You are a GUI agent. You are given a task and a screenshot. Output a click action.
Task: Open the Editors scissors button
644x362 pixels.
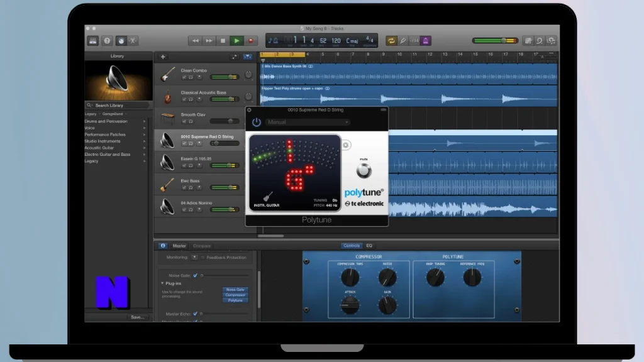pyautogui.click(x=133, y=41)
